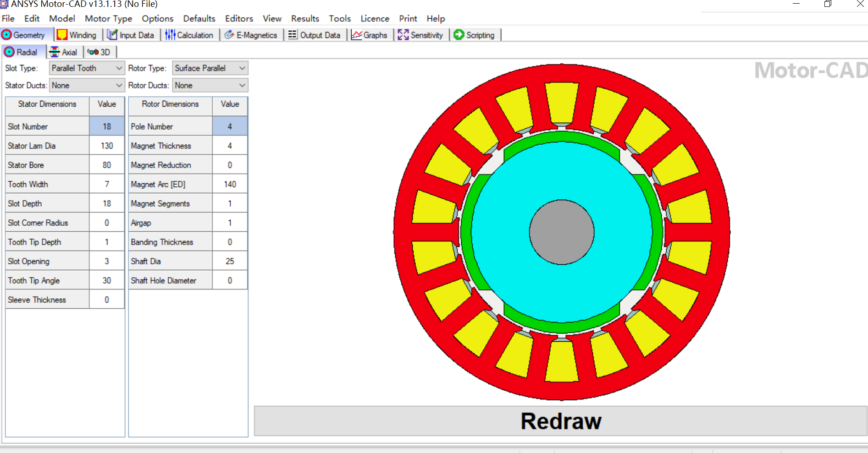Open the Tools menu

click(x=340, y=19)
